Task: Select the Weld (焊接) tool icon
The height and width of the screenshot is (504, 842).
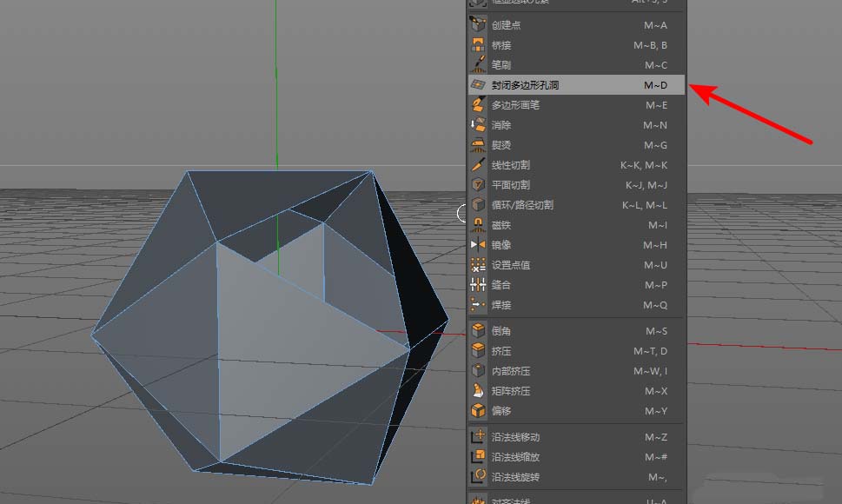Action: tap(477, 304)
